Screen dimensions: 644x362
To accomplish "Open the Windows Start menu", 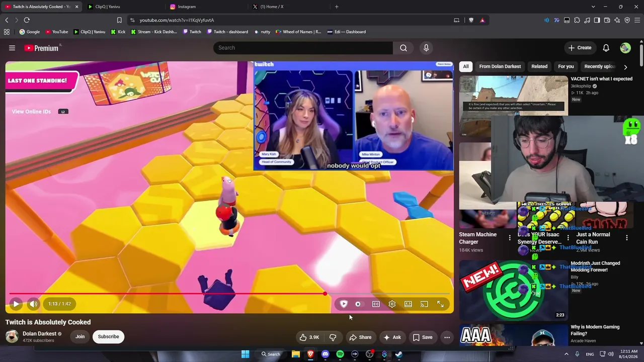I will tap(245, 354).
